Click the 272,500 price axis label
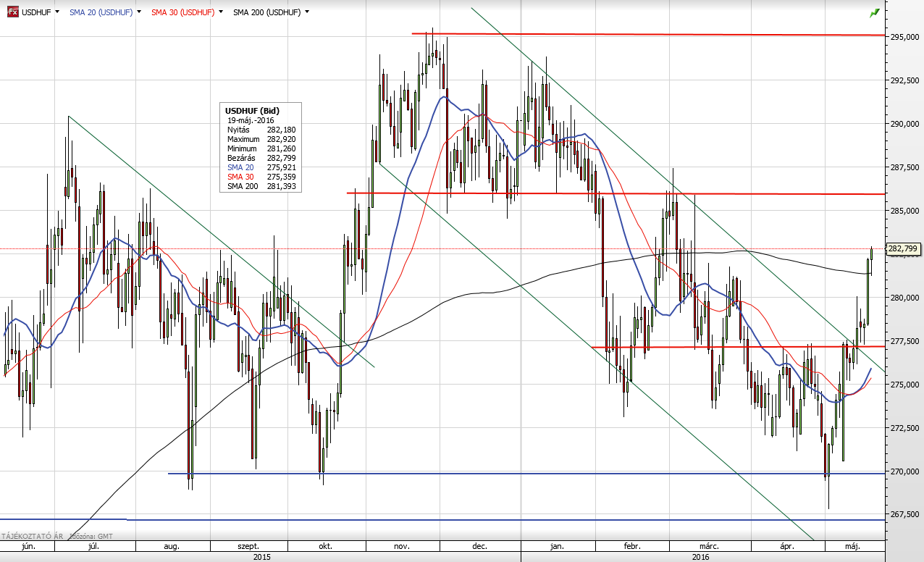The image size is (924, 562). click(904, 428)
